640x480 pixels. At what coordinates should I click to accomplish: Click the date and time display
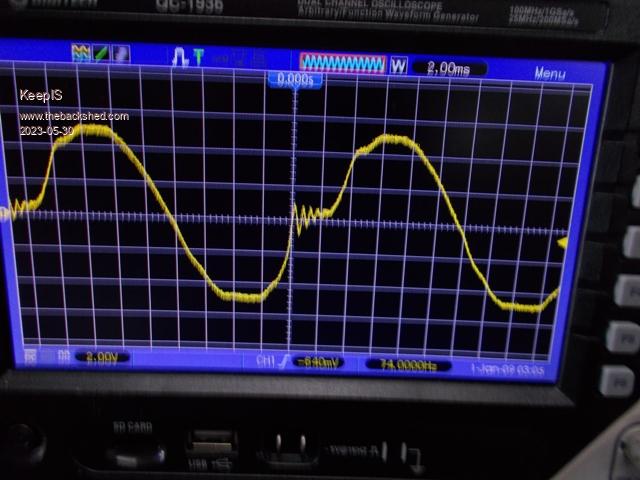(507, 367)
